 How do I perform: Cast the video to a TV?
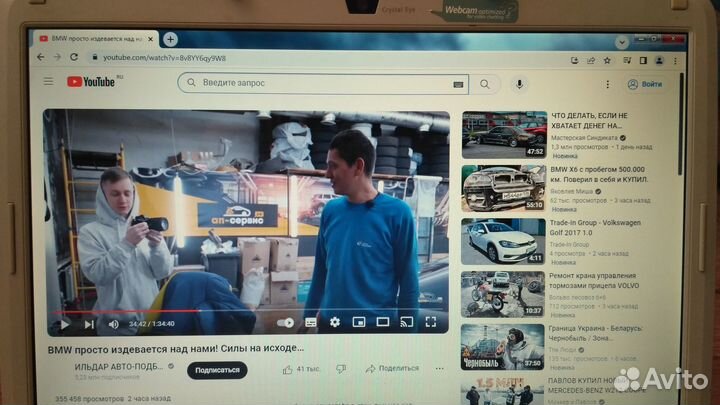[406, 322]
